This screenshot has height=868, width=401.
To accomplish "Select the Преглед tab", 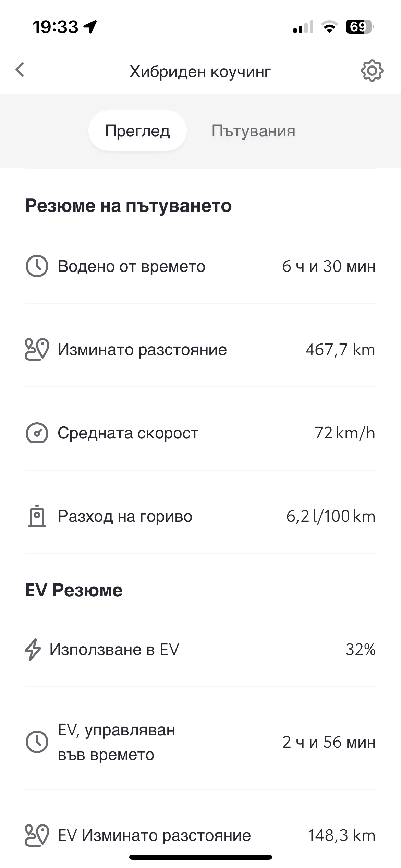I will point(137,131).
